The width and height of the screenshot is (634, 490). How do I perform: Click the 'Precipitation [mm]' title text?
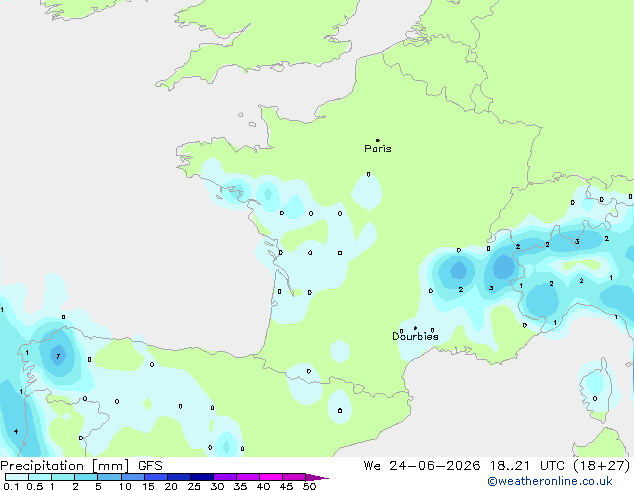pyautogui.click(x=65, y=466)
